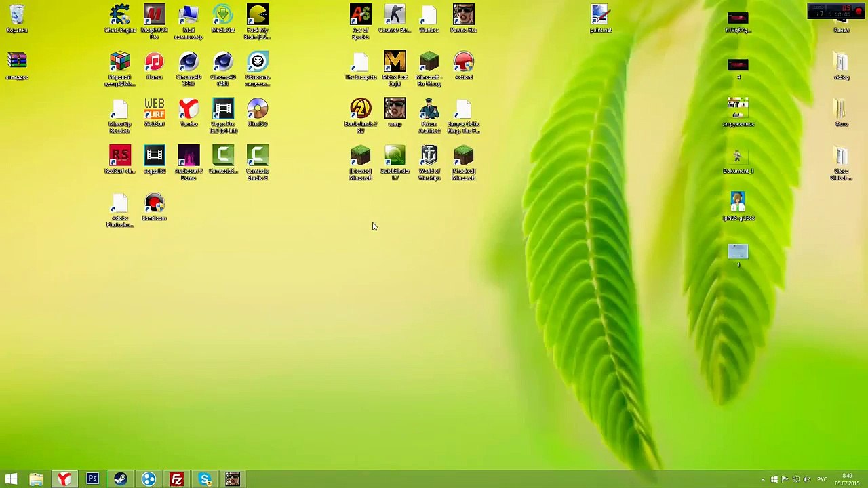Launch MorphVOX Pro from the desktop
868x488 pixels.
point(154,16)
